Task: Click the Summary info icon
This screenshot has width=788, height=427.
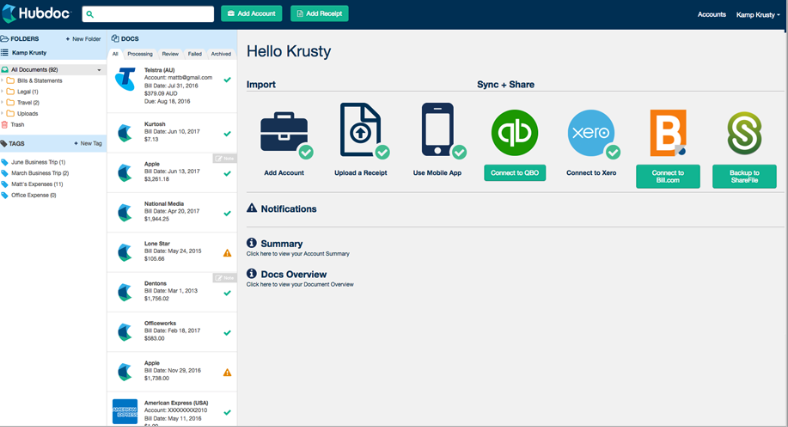Action: coord(252,243)
